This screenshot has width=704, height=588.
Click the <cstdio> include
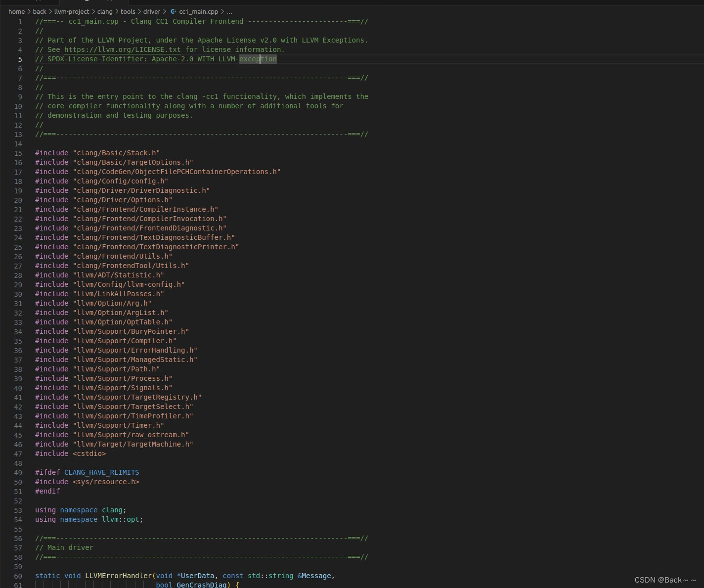89,453
